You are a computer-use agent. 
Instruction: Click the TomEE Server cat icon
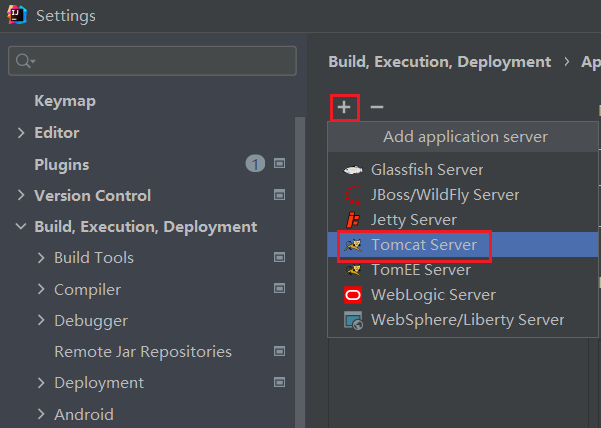[x=353, y=270]
